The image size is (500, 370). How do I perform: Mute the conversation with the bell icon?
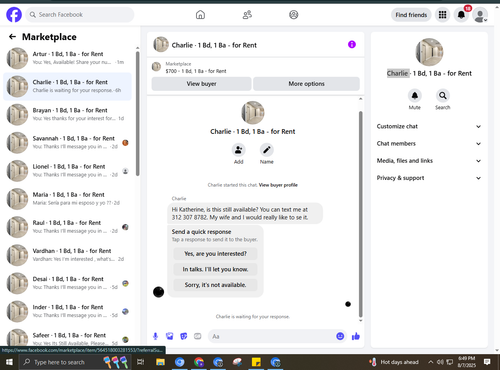[415, 96]
